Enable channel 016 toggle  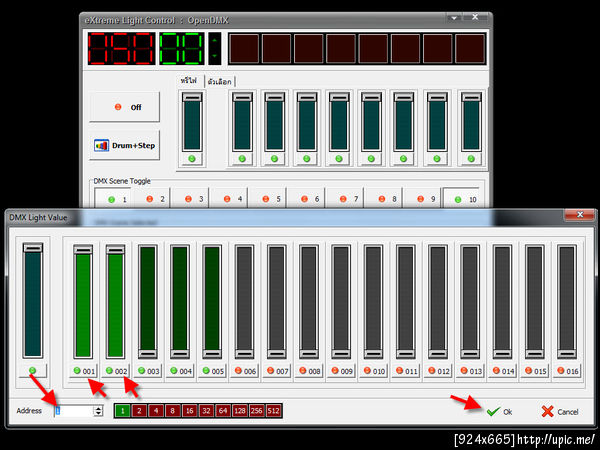[567, 371]
